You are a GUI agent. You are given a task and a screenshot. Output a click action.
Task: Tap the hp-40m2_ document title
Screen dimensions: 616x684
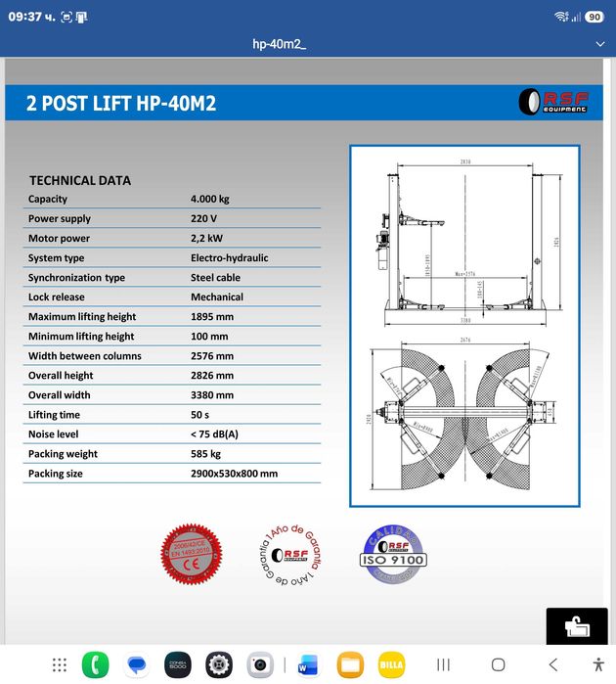279,44
